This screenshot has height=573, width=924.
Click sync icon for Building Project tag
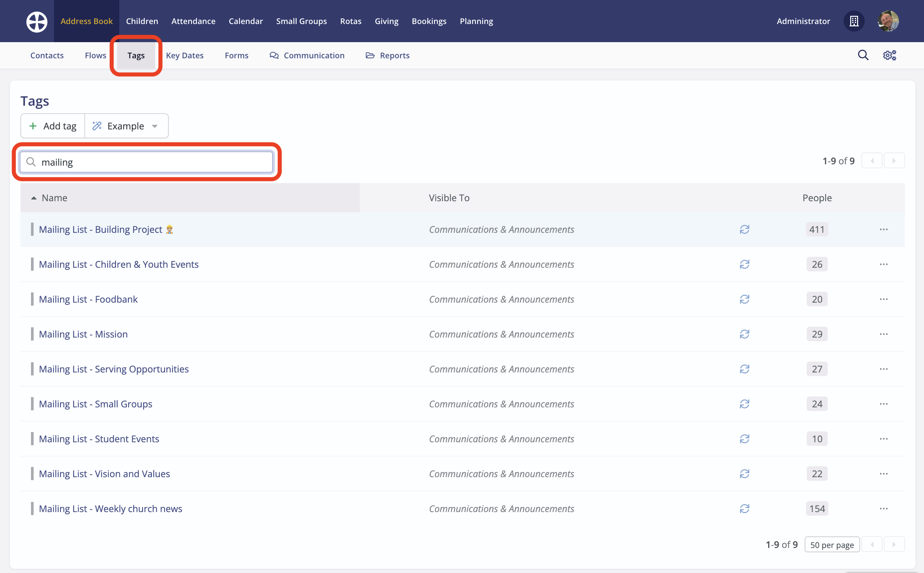(744, 230)
